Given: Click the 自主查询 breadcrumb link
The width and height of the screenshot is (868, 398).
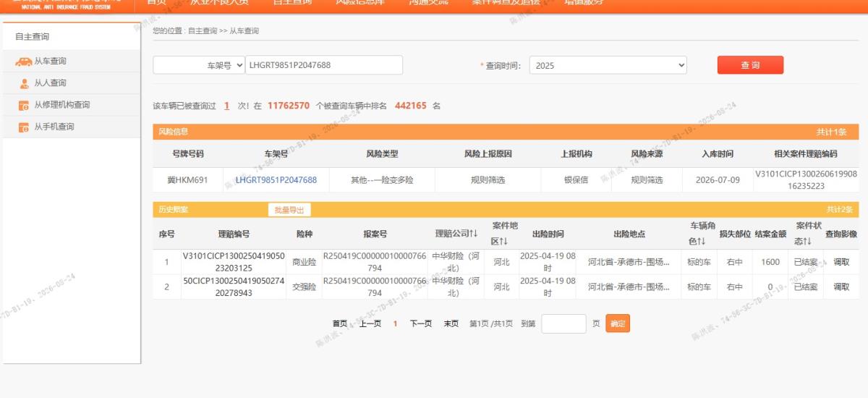Looking at the screenshot, I should click(x=203, y=31).
